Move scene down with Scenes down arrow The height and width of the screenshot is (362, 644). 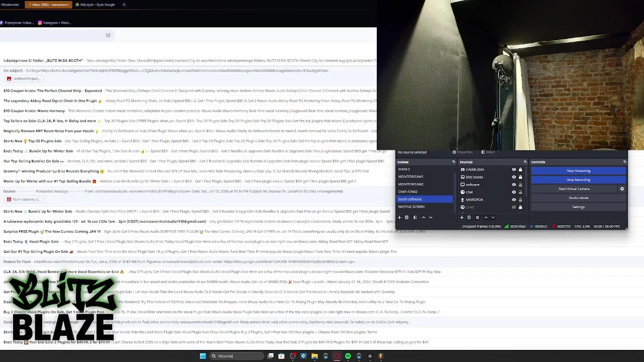tap(430, 217)
